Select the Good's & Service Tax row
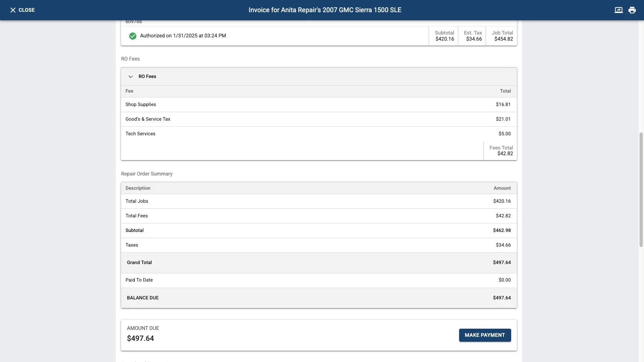This screenshot has height=362, width=644. click(x=319, y=119)
